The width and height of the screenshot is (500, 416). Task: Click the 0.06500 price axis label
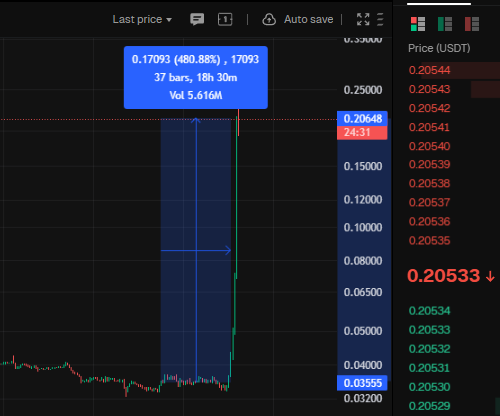[x=363, y=292]
